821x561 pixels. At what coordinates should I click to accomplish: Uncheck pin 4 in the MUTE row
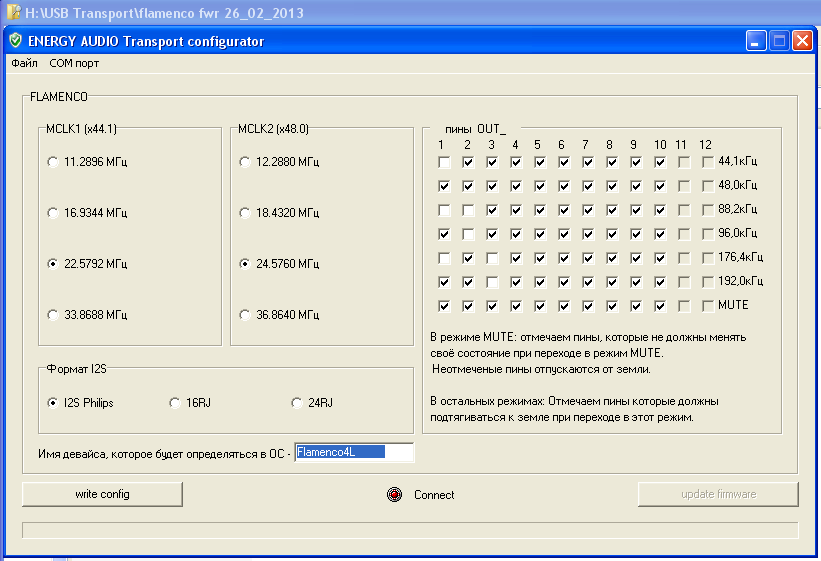pos(516,306)
